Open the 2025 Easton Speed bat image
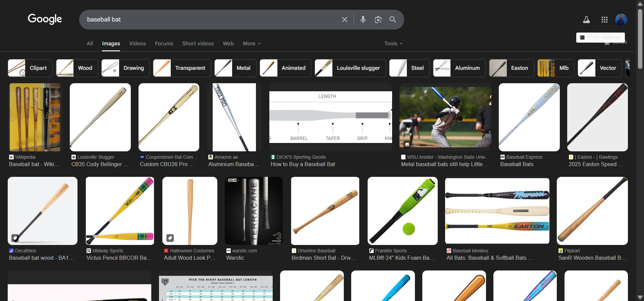The width and height of the screenshot is (644, 301). pos(597,117)
